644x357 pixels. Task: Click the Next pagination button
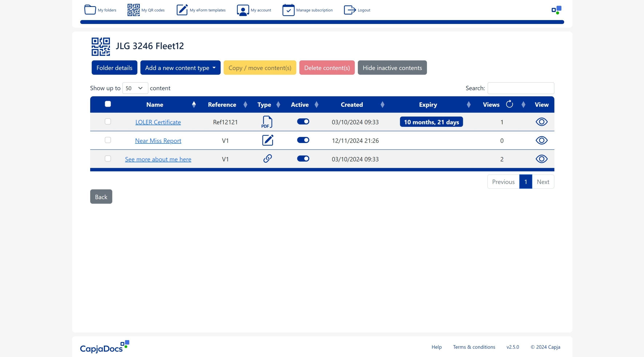[x=543, y=182]
